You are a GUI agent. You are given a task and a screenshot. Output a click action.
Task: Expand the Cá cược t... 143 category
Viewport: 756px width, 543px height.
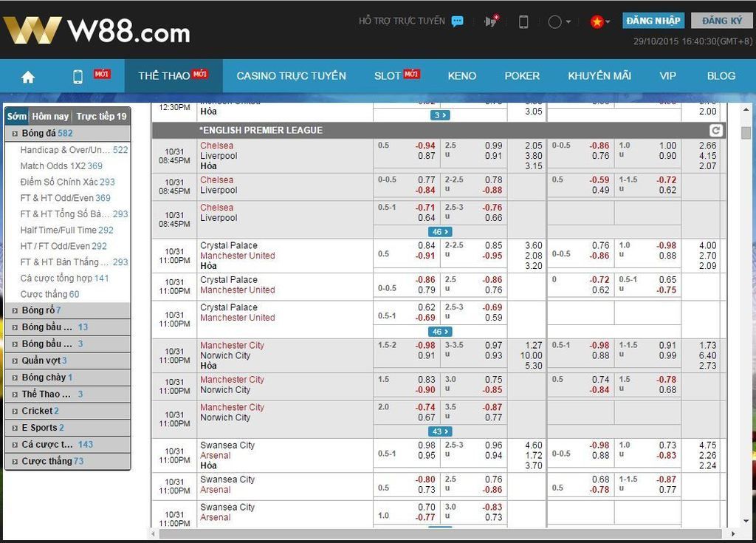coord(67,445)
